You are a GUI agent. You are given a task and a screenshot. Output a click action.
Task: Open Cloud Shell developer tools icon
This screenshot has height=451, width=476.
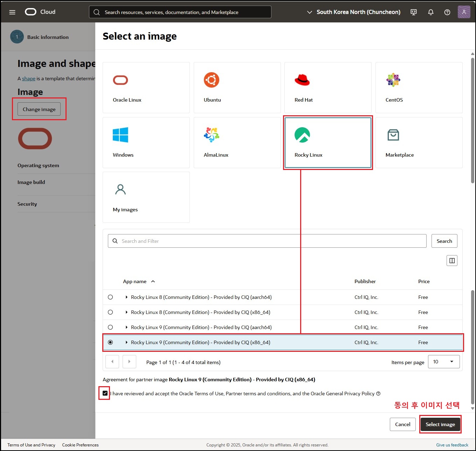[x=414, y=12]
